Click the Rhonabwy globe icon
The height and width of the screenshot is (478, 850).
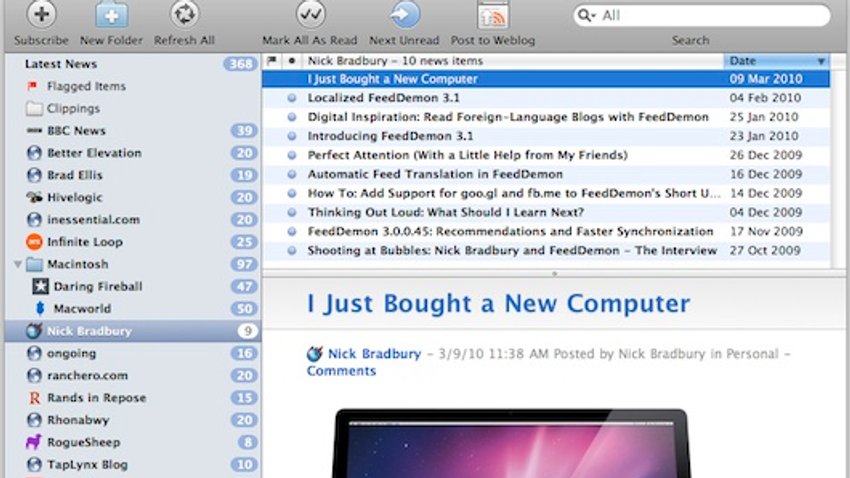(34, 420)
